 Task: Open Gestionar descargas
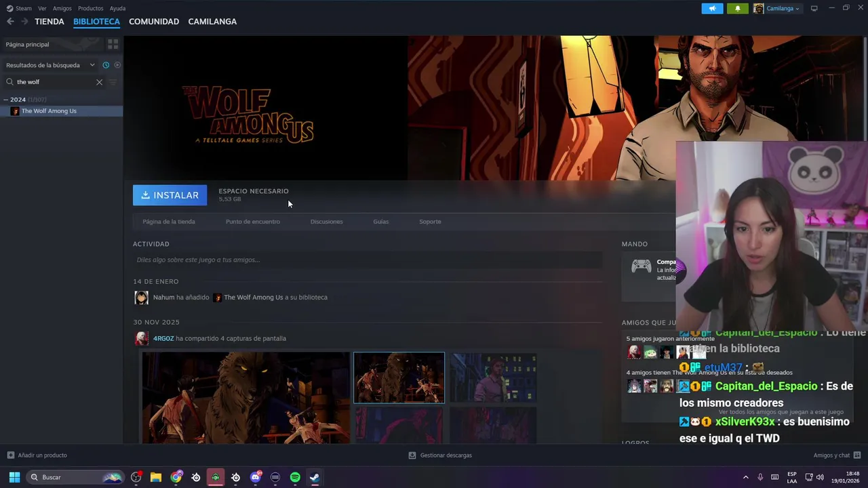coord(440,455)
